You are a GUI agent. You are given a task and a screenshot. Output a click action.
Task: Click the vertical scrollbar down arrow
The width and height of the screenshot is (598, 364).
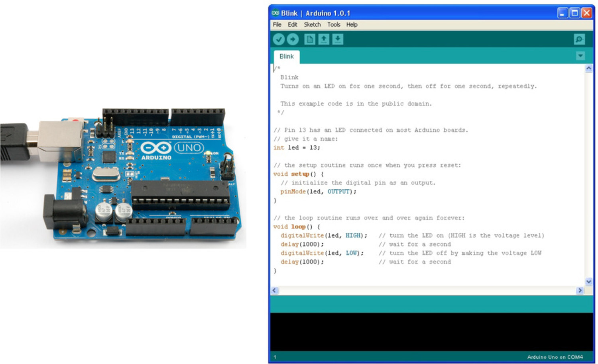point(589,282)
